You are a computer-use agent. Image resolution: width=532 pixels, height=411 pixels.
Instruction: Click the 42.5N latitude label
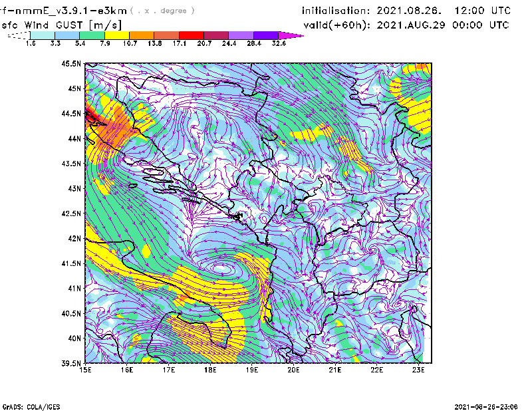71,213
